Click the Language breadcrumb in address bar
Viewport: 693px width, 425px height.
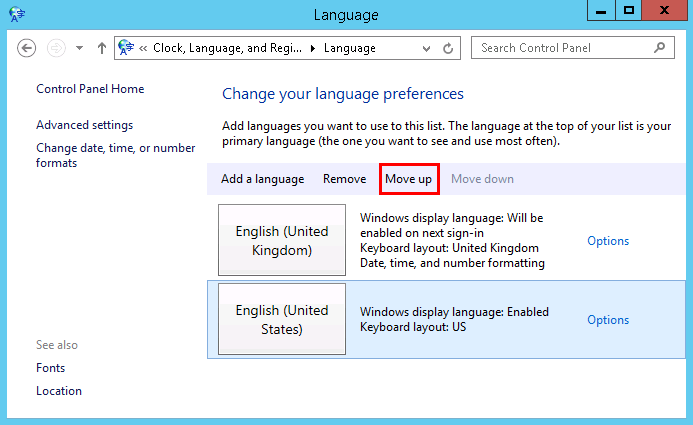(350, 48)
